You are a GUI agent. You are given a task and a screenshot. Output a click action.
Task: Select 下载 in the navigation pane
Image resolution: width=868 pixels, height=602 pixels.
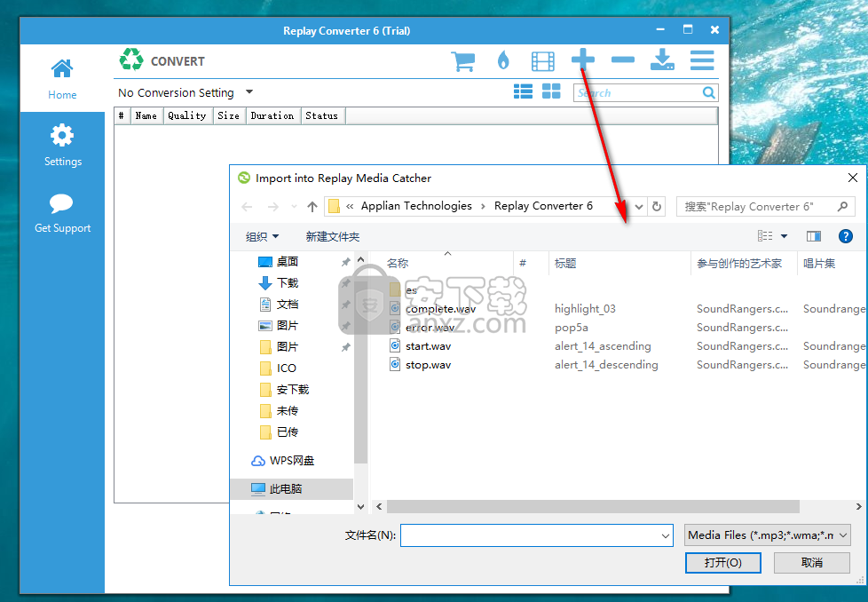coord(288,283)
